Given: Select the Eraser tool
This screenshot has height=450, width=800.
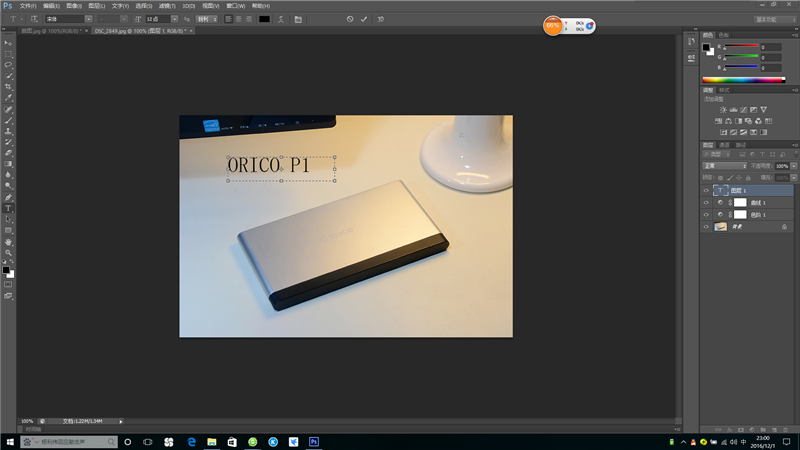Looking at the screenshot, I should coord(8,153).
